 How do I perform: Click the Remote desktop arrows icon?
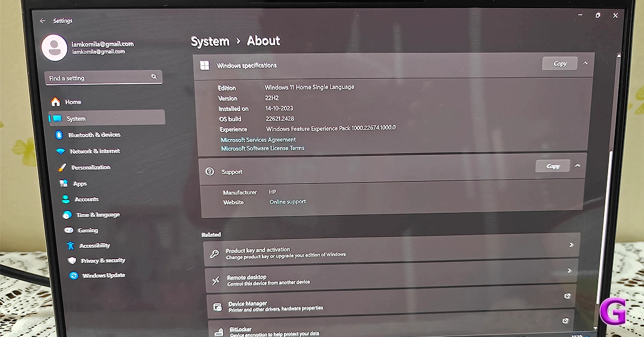click(216, 281)
